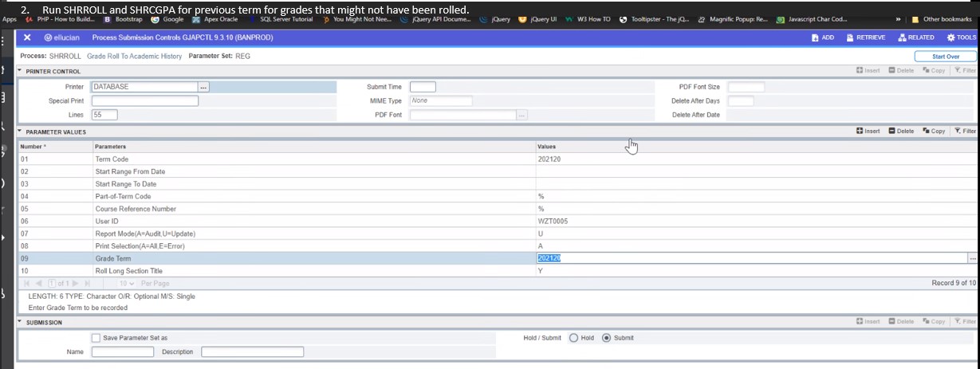Click Filter in Parameter Values section
The image size is (980, 369).
(x=965, y=131)
